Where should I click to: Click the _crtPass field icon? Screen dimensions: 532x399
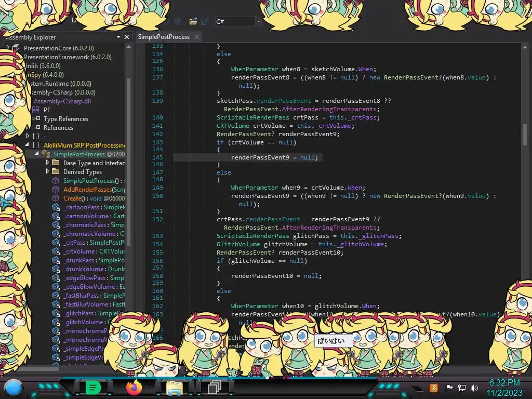pos(56,242)
